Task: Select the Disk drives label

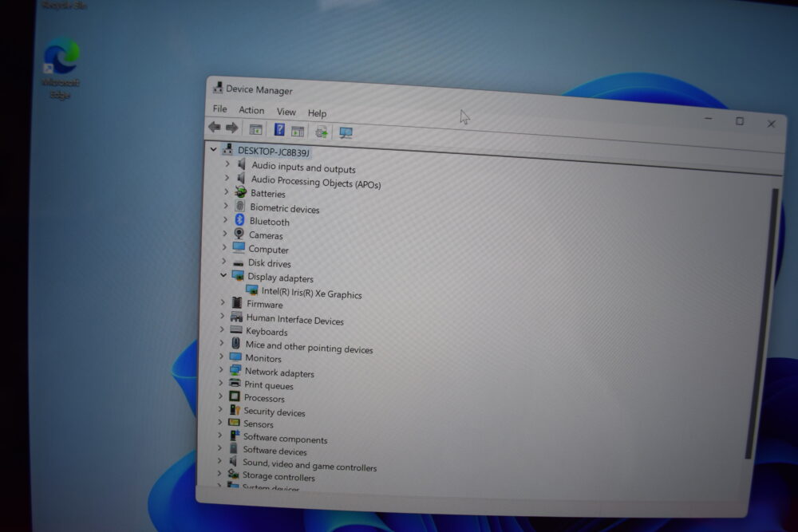Action: pyautogui.click(x=269, y=263)
